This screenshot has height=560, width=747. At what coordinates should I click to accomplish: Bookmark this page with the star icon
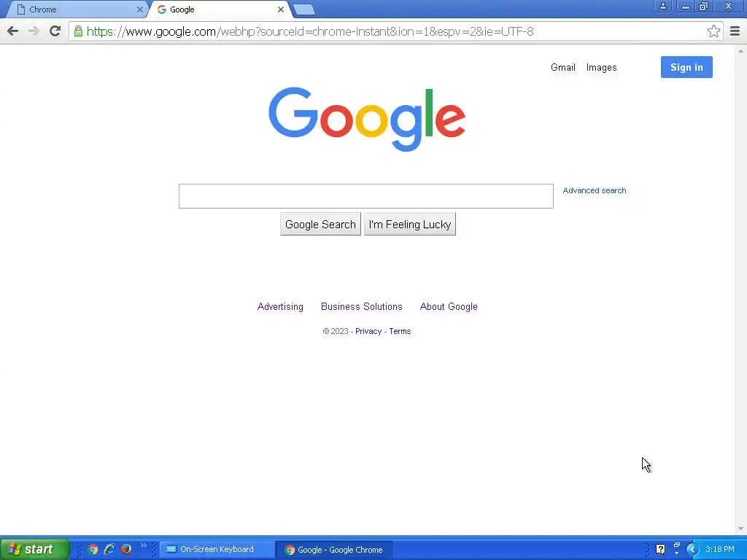pyautogui.click(x=713, y=31)
